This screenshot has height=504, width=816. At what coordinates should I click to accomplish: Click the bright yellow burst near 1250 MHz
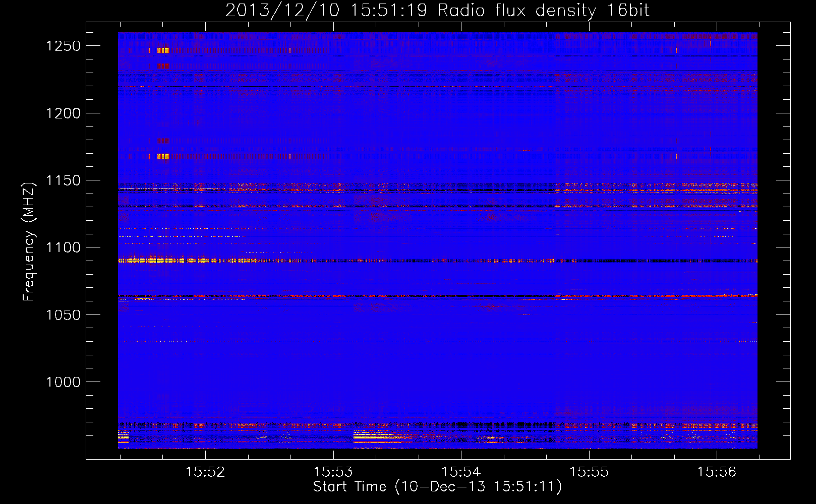click(163, 50)
